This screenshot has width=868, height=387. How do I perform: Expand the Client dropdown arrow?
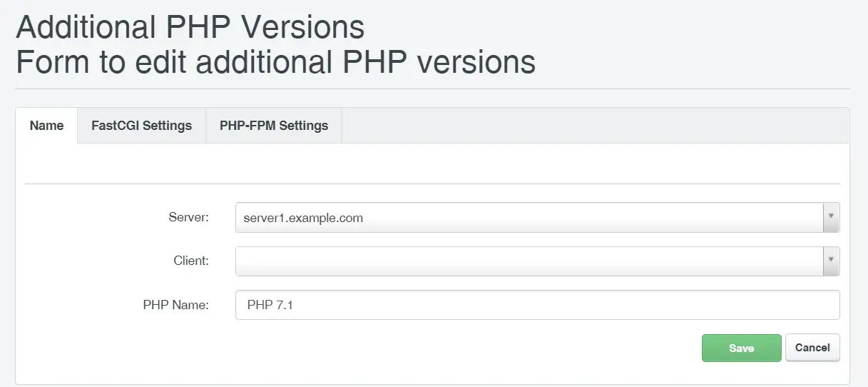831,261
